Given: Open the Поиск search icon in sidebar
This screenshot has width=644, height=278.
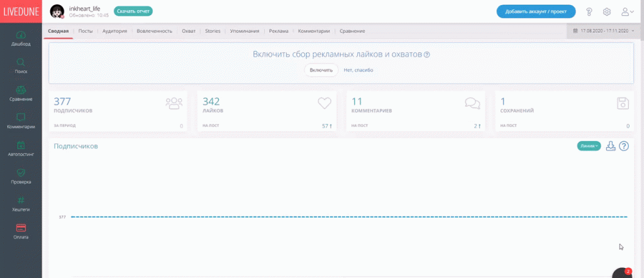Looking at the screenshot, I should [x=21, y=65].
